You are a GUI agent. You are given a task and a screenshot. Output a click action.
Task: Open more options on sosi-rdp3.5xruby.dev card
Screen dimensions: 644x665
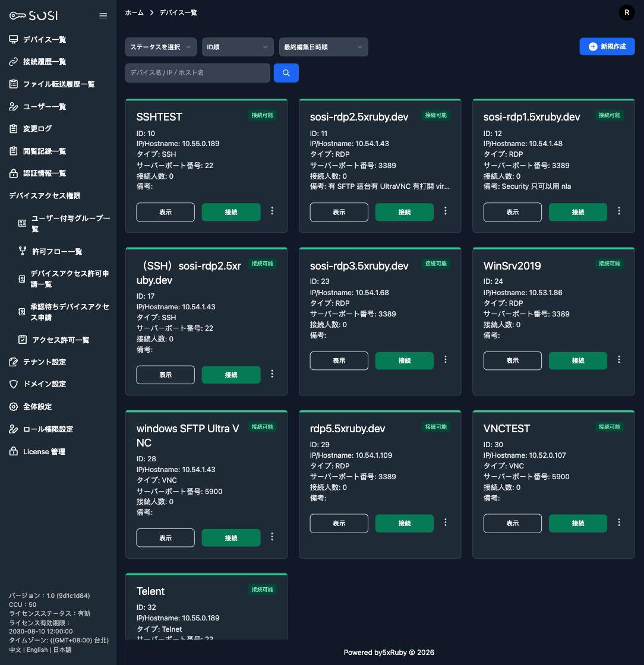(x=446, y=359)
